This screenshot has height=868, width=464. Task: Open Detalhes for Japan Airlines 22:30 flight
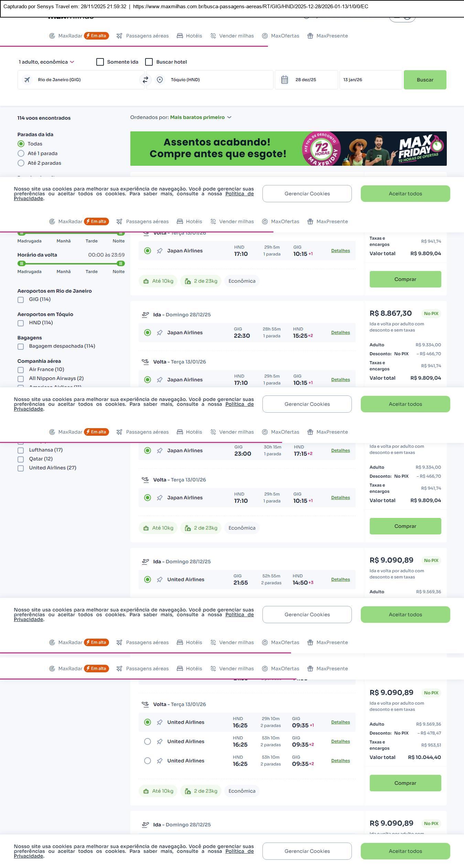pyautogui.click(x=340, y=333)
